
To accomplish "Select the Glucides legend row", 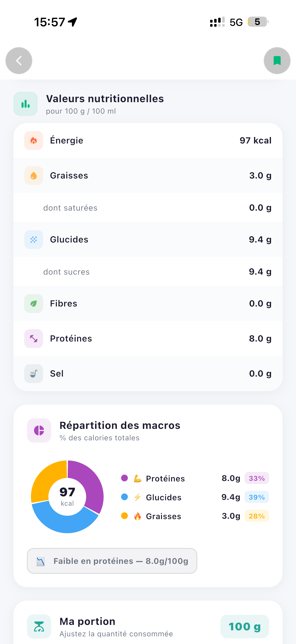I will pyautogui.click(x=195, y=497).
